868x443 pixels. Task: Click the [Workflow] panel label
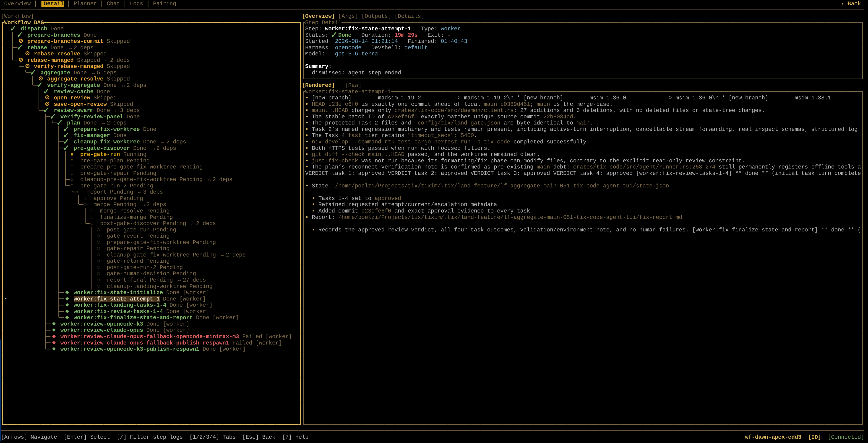point(18,16)
